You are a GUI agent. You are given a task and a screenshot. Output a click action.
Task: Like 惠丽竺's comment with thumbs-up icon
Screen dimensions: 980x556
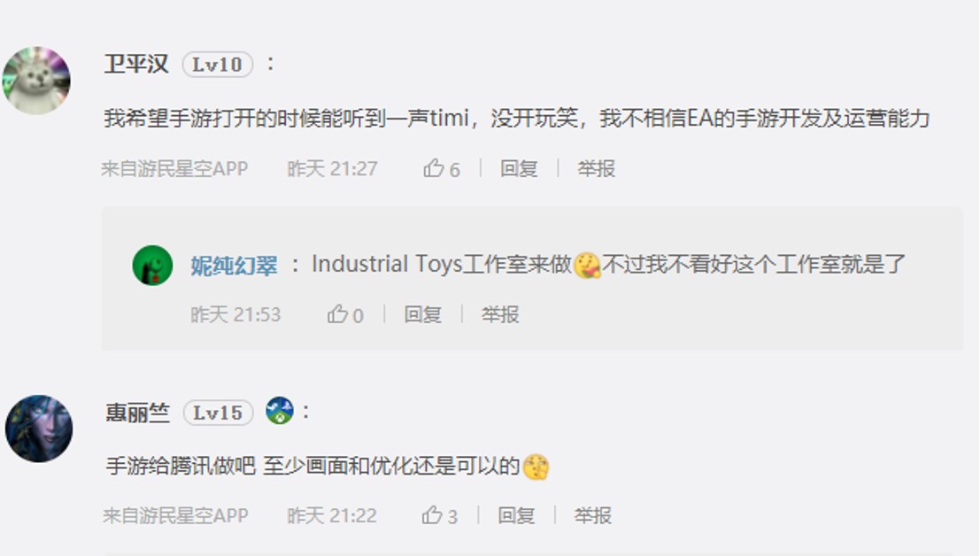[432, 515]
